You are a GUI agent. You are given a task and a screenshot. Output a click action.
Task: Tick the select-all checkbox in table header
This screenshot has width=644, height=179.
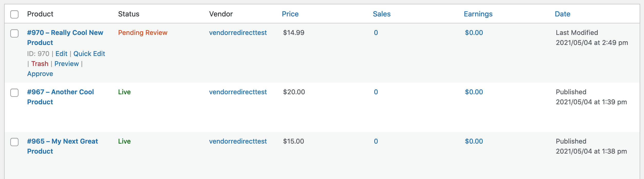(x=14, y=14)
